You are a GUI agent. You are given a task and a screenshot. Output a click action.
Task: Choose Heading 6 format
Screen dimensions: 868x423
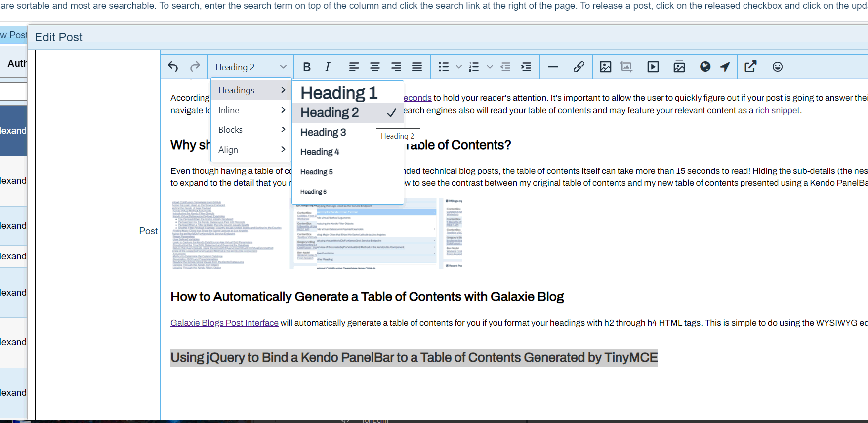[x=348, y=192]
